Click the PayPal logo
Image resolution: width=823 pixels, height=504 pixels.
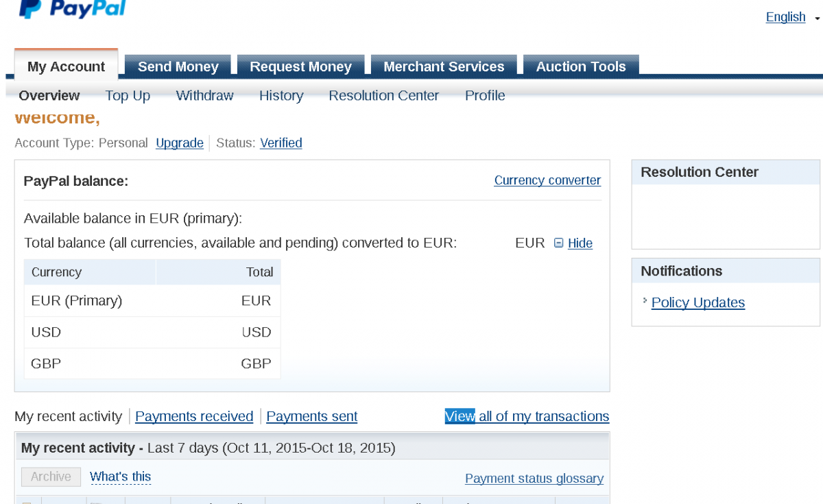tap(72, 9)
